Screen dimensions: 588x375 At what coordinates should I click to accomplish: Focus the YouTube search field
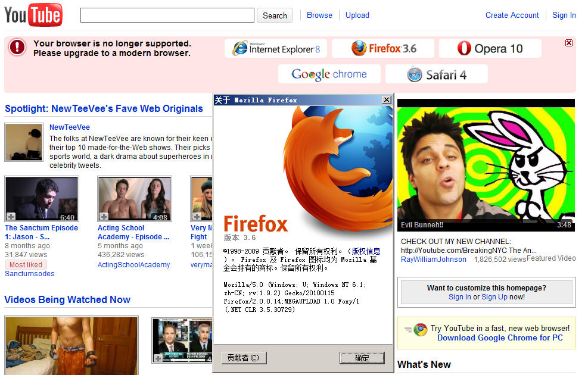click(167, 15)
